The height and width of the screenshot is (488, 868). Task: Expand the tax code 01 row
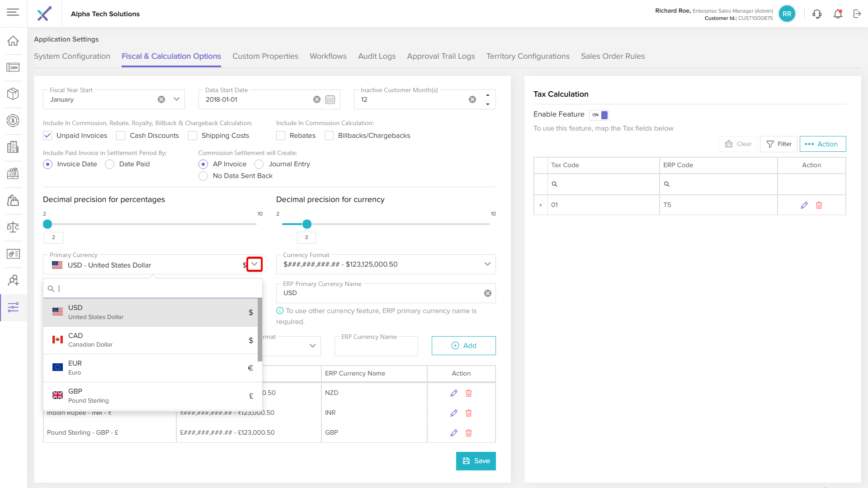pyautogui.click(x=541, y=205)
